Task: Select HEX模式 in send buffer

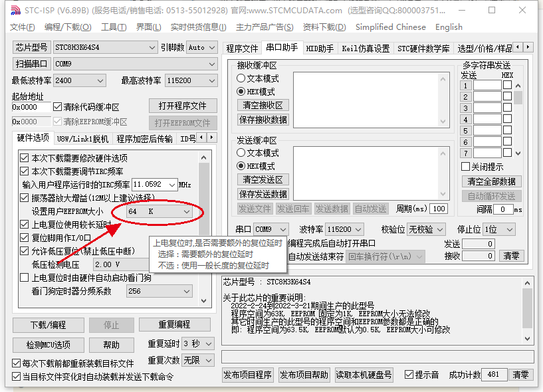Action: click(x=241, y=166)
